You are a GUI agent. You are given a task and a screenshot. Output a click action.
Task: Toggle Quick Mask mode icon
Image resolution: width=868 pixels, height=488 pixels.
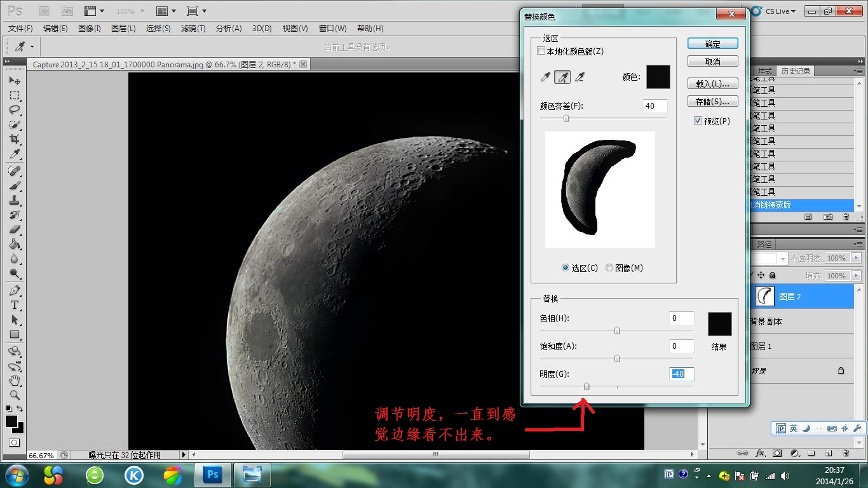[15, 442]
